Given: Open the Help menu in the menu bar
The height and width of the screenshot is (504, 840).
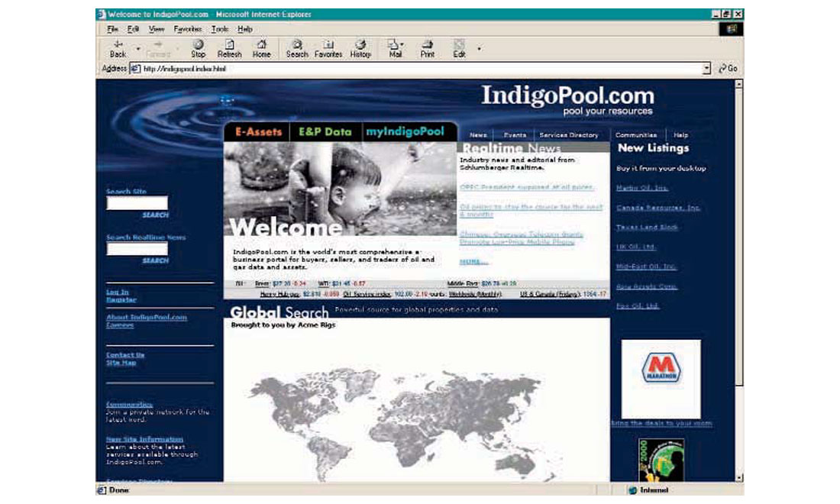Looking at the screenshot, I should (245, 29).
